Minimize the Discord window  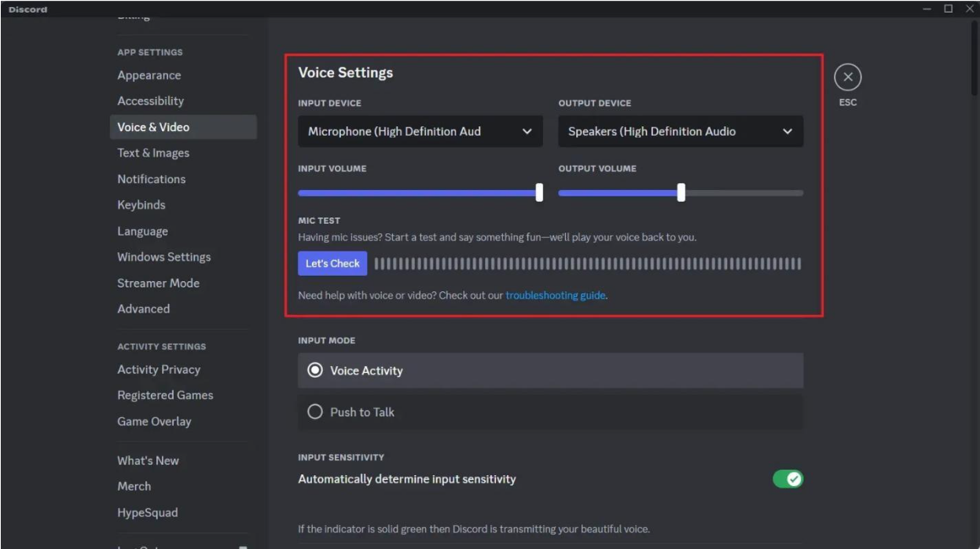[x=927, y=9]
